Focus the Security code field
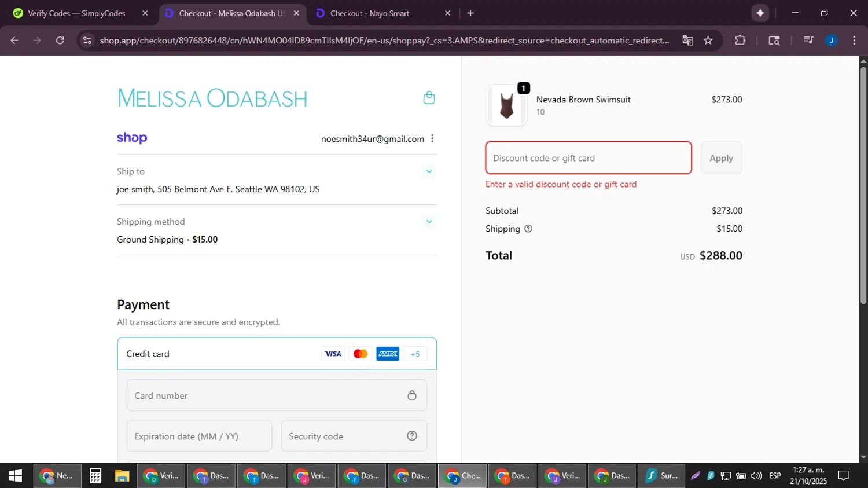Screen dimensions: 868x488 (354, 436)
